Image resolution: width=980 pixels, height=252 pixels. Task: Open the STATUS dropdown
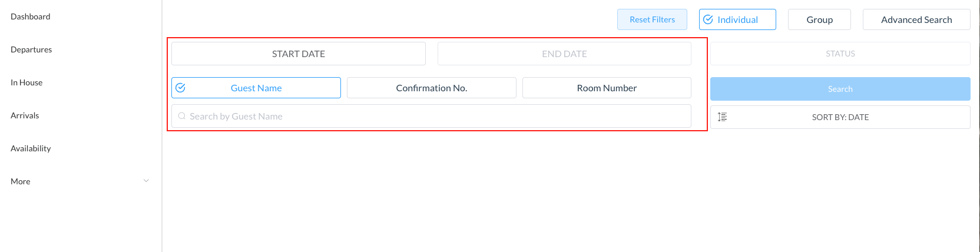click(x=840, y=54)
